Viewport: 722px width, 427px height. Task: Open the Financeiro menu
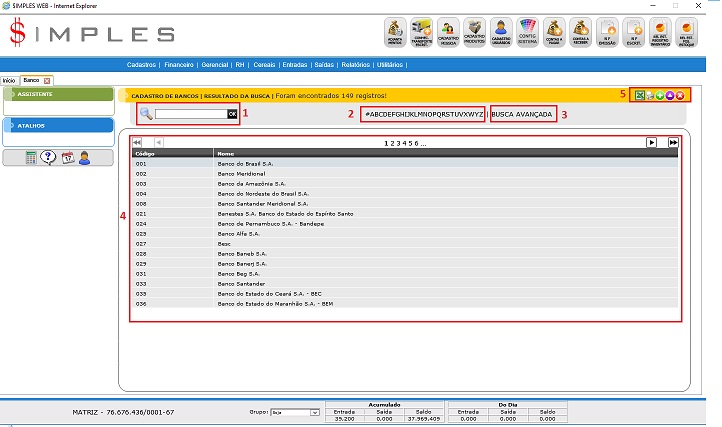[179, 64]
